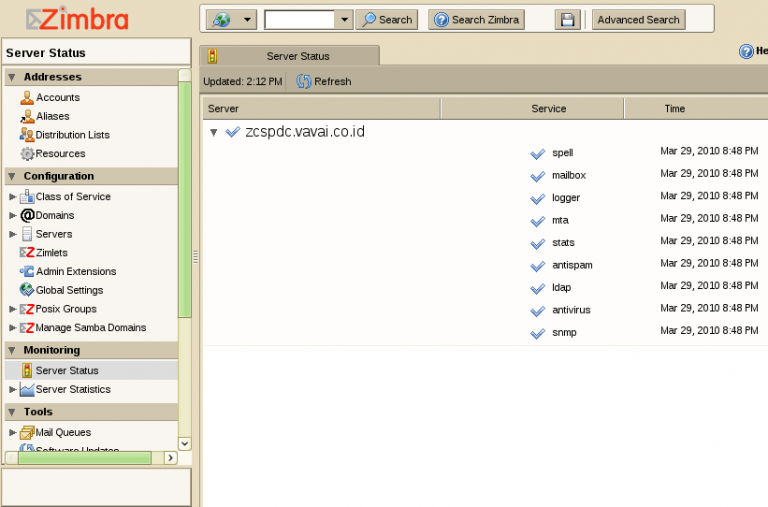
Task: Click the Server Statistics chart icon
Action: 27,390
